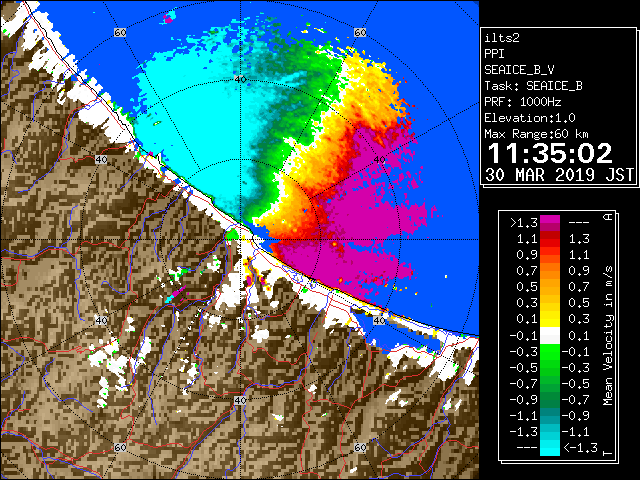Viewport: 640px width, 480px height.
Task: Click the '60' ring label at map's lower right
Action: (x=360, y=447)
